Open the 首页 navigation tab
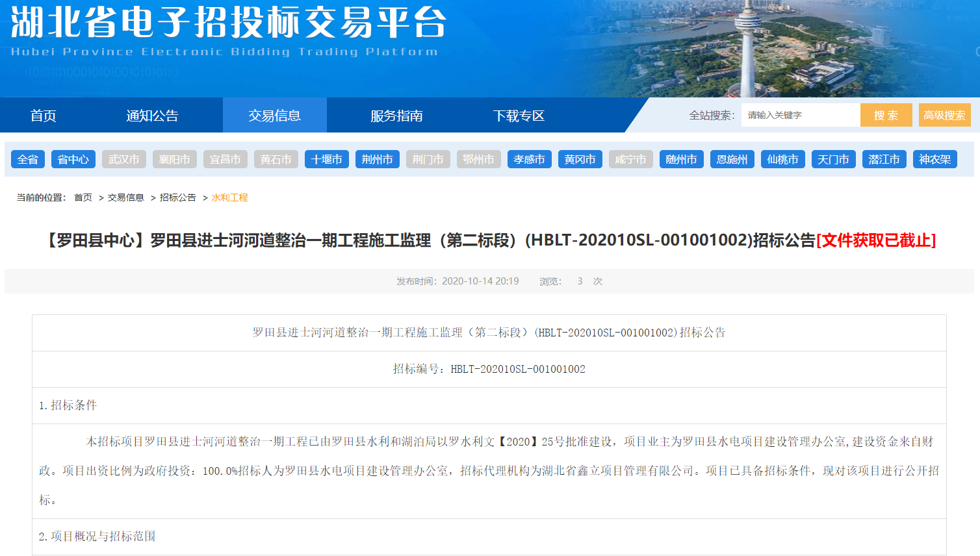The width and height of the screenshot is (980, 556). [x=44, y=116]
